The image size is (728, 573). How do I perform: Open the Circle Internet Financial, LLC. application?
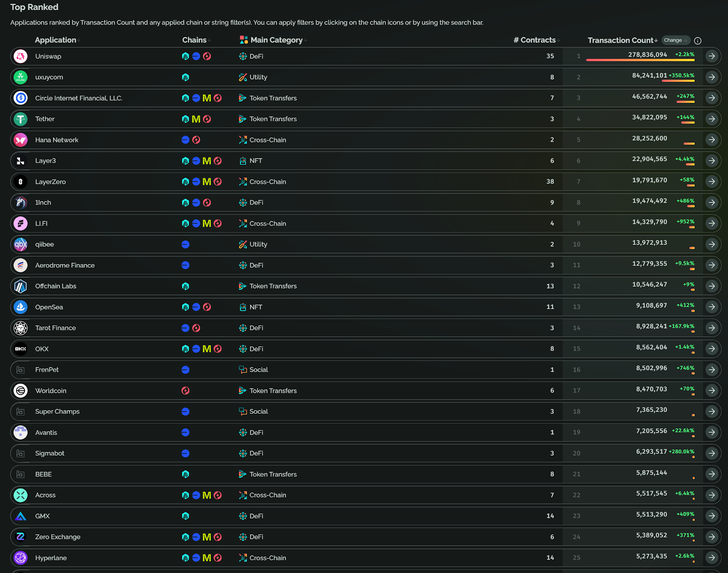click(x=79, y=98)
